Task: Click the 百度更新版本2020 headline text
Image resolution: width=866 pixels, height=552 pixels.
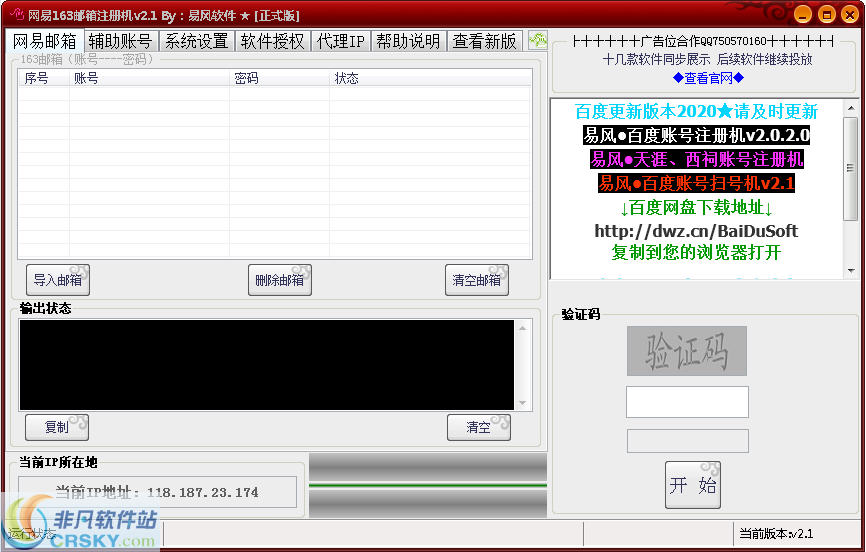Action: coord(696,112)
